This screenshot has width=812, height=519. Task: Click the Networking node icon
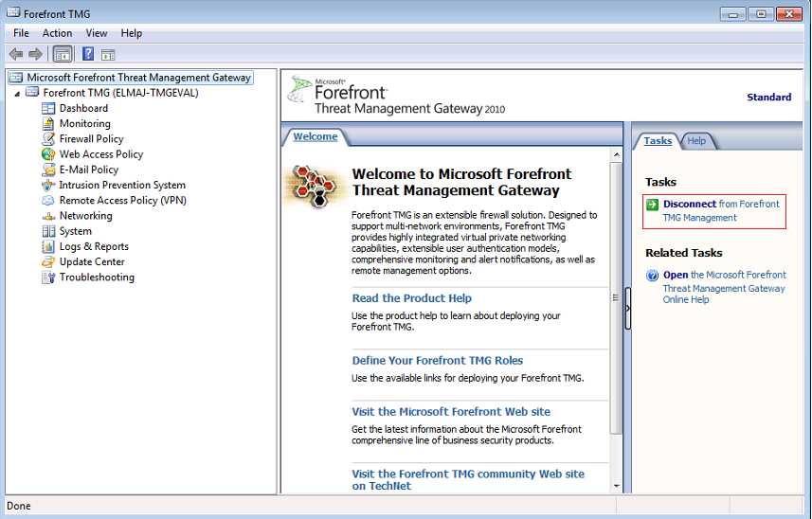48,216
